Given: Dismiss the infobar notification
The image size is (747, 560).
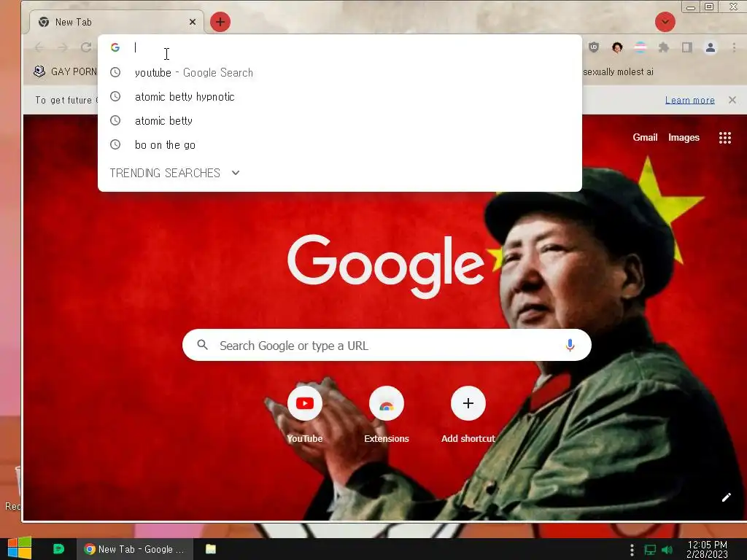Looking at the screenshot, I should click(732, 100).
